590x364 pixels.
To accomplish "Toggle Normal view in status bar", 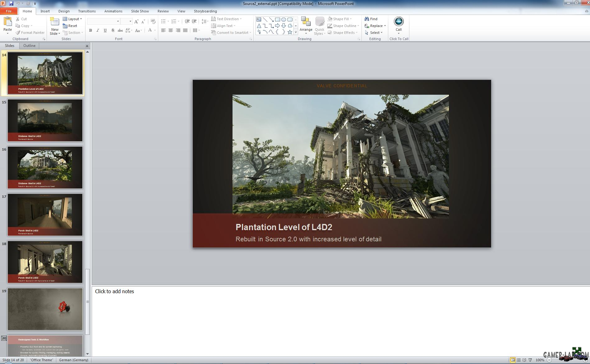I will [513, 360].
